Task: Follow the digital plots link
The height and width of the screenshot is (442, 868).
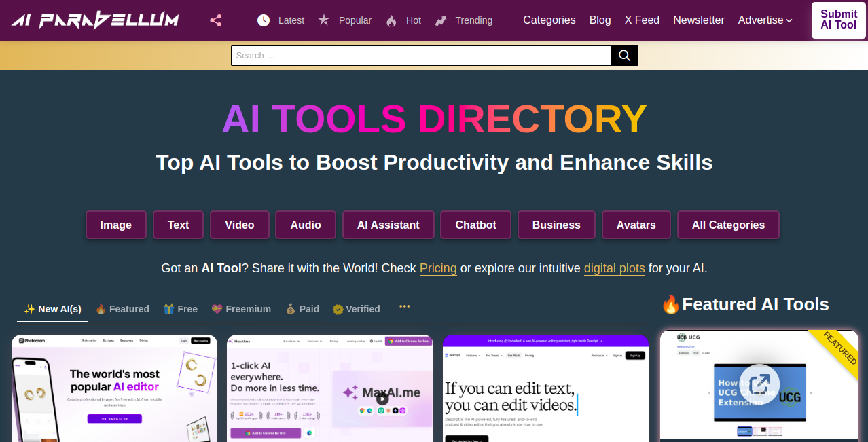Action: click(x=615, y=268)
